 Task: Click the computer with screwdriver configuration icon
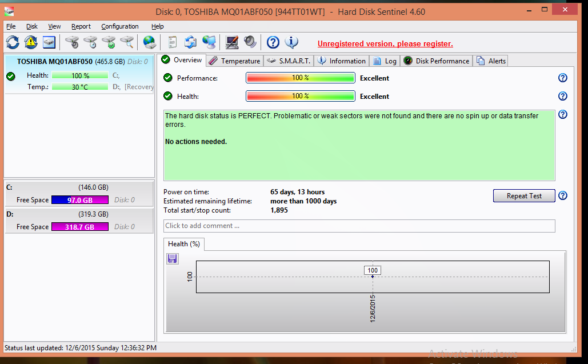(232, 42)
